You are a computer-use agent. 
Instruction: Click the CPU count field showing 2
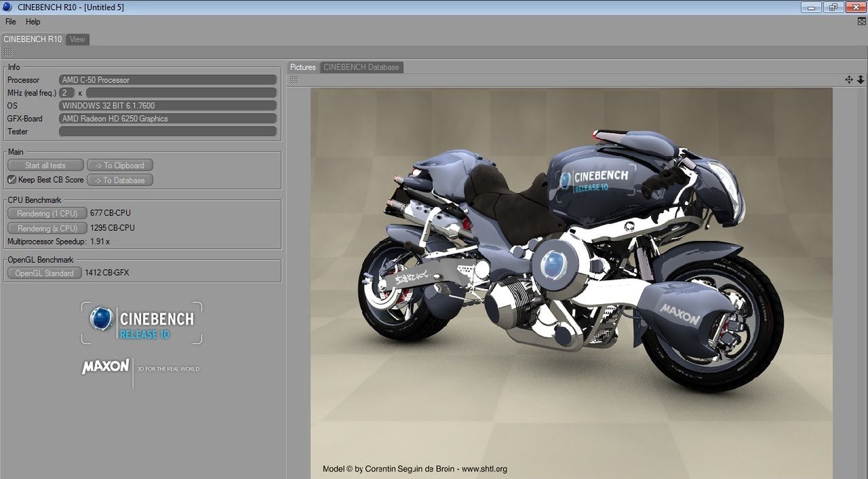(67, 93)
